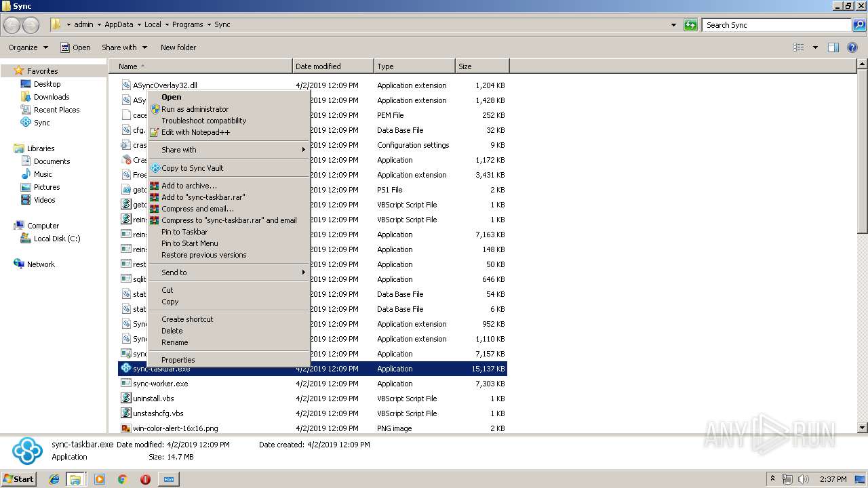Open Windows Media Player from the taskbar

pos(100,479)
